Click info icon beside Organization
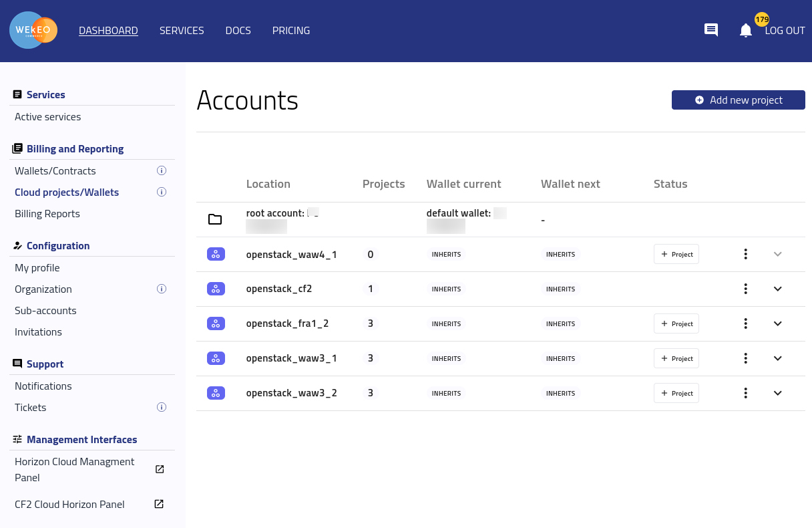Image resolution: width=812 pixels, height=528 pixels. 161,289
